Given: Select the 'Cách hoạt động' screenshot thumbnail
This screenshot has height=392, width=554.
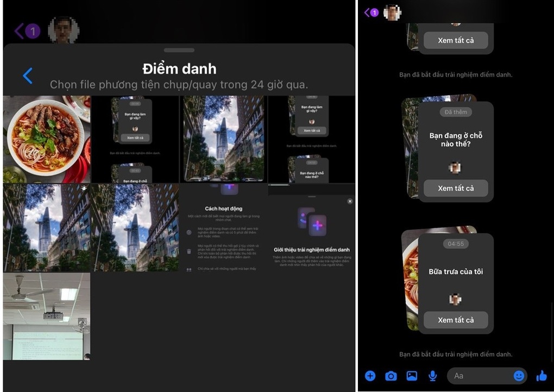Looking at the screenshot, I should 223,227.
